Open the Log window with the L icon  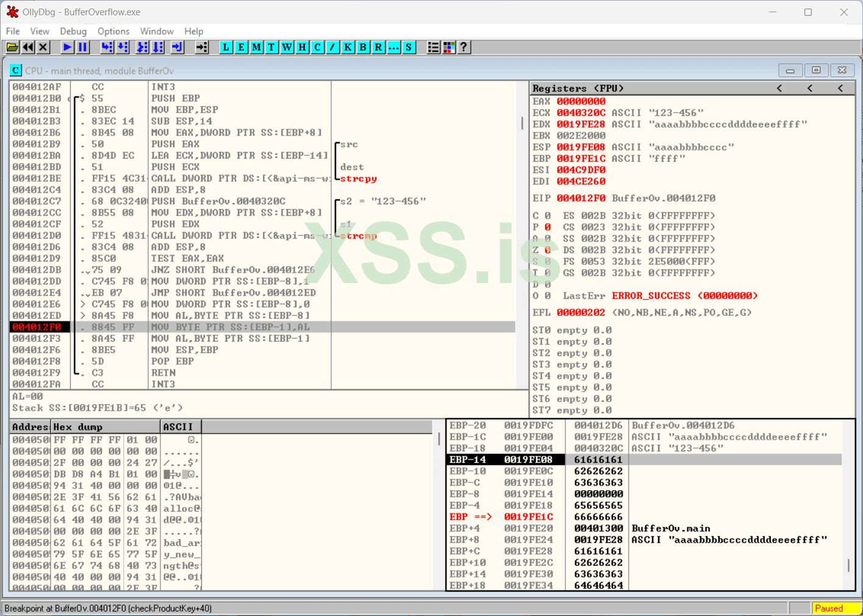click(x=226, y=47)
